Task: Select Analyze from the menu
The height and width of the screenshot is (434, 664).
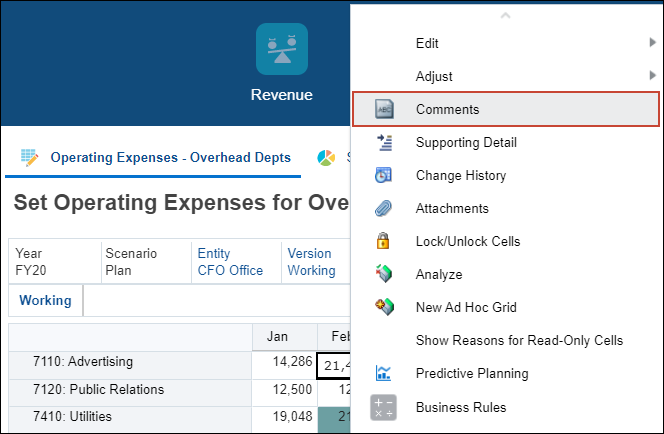Action: tap(505, 274)
